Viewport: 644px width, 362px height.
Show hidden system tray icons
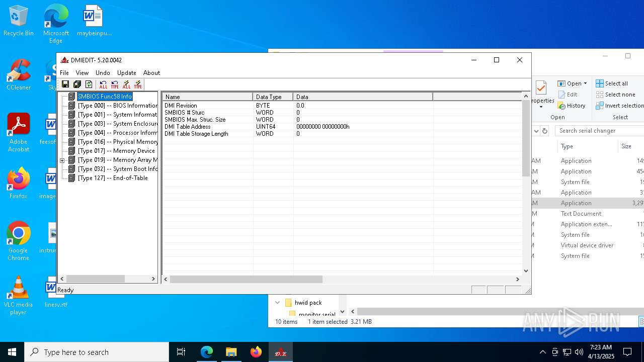[542, 352]
